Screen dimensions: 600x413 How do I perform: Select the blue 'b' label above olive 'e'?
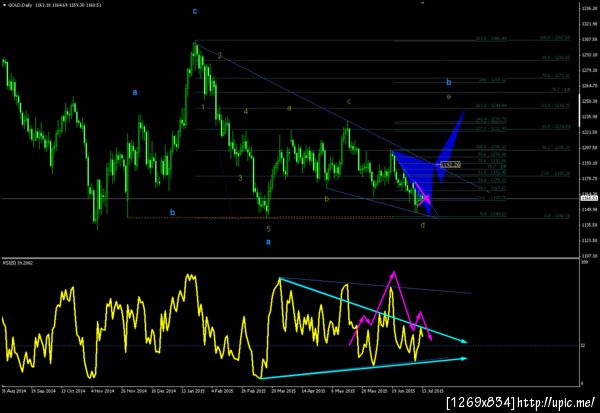(x=448, y=82)
